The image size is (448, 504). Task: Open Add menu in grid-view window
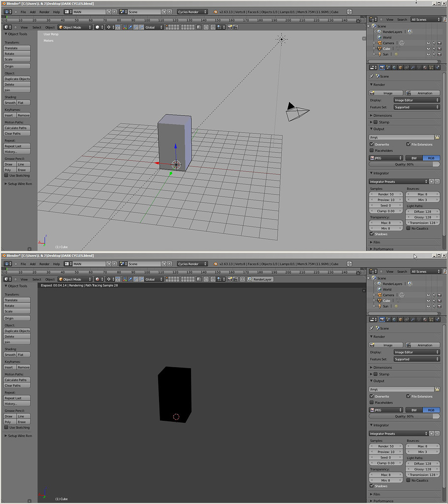click(32, 12)
